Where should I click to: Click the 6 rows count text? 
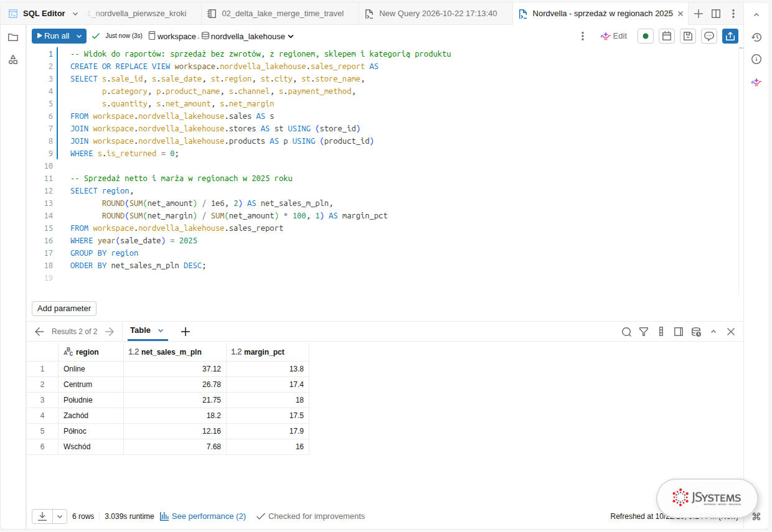(83, 516)
